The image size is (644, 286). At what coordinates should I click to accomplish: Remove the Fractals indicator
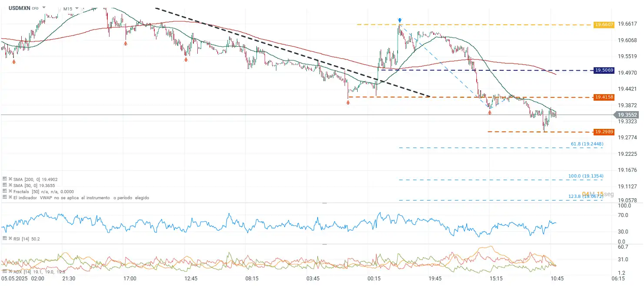tap(10, 191)
